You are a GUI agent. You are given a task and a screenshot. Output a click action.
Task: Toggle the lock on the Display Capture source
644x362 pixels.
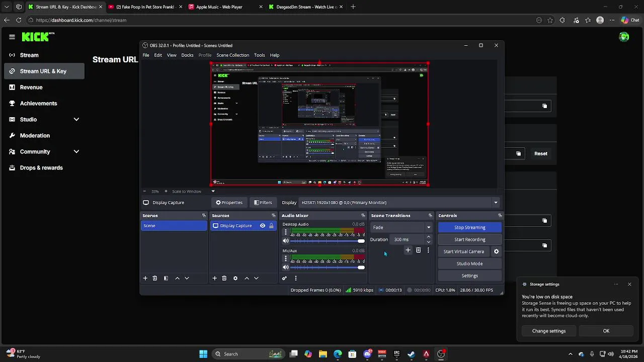tap(271, 226)
